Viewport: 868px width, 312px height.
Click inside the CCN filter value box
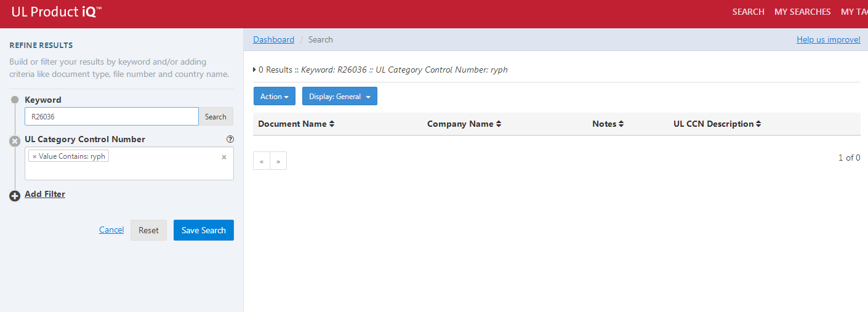pos(129,164)
